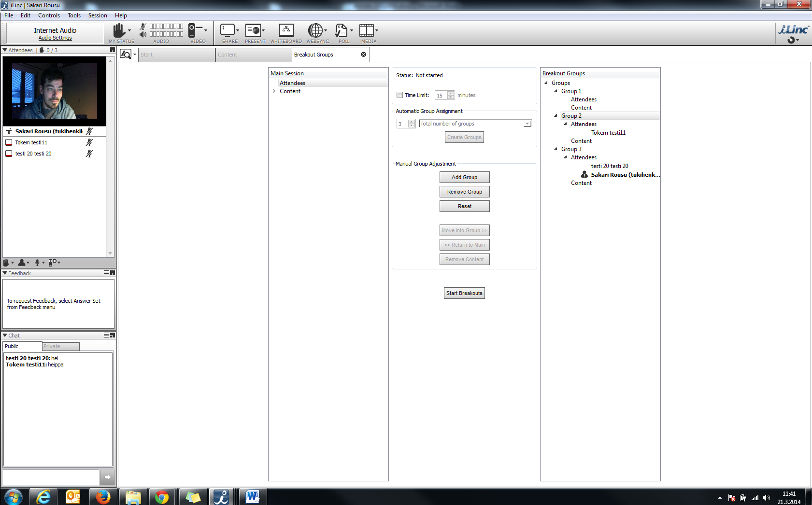Screen dimensions: 812x505
Task: Click the My Status raised hand icon
Action: 119,30
